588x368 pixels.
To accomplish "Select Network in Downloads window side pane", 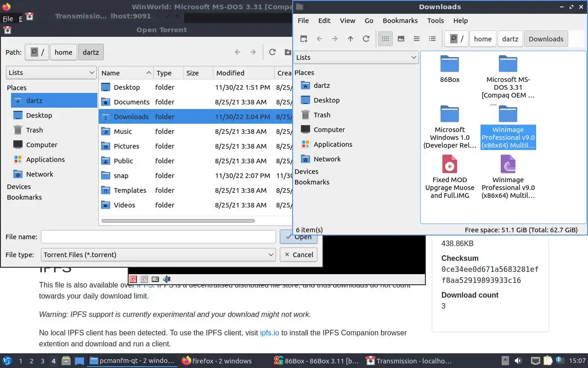I will (x=327, y=159).
